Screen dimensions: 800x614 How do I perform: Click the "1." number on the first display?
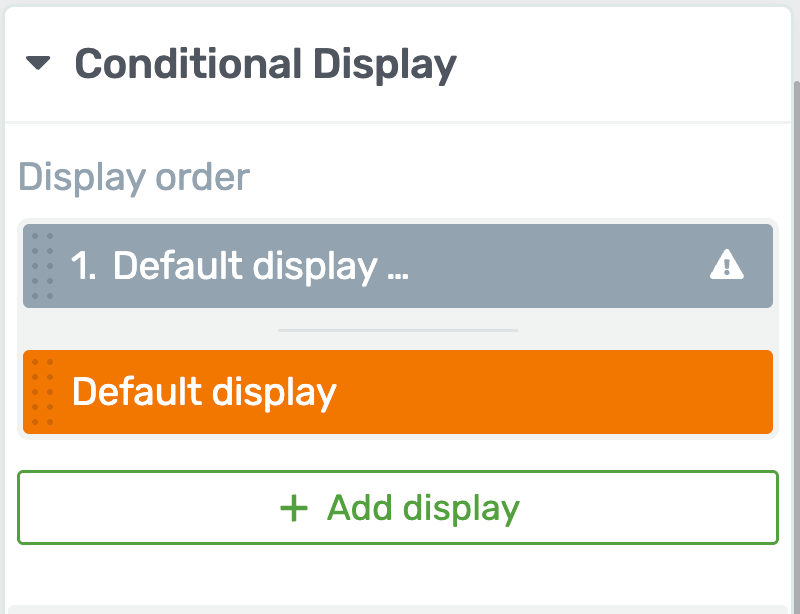[x=83, y=266]
